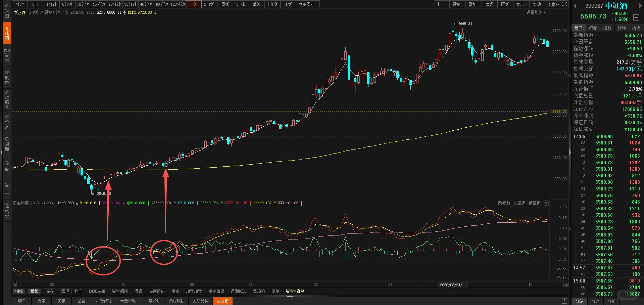
Task: Click 换指标 on indicator panel
Action: point(534,203)
